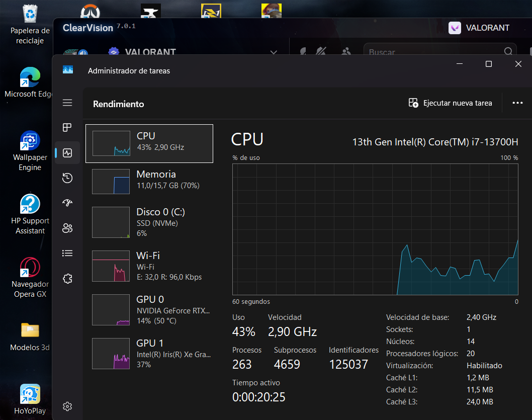
Task: Click the processor name i7-13700H text
Action: click(435, 142)
